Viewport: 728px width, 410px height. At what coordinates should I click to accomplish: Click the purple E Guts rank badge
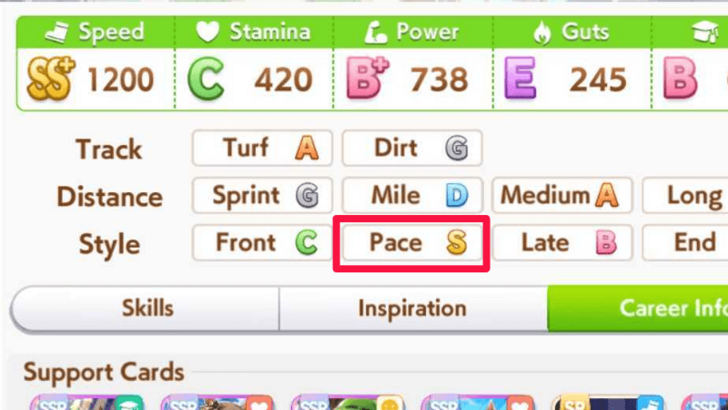[x=520, y=78]
